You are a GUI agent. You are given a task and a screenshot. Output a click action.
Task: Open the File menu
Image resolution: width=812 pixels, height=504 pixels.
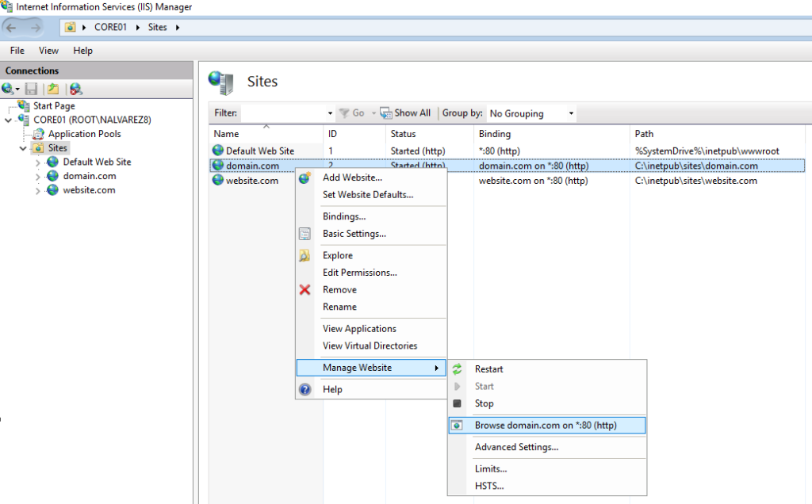tap(17, 50)
